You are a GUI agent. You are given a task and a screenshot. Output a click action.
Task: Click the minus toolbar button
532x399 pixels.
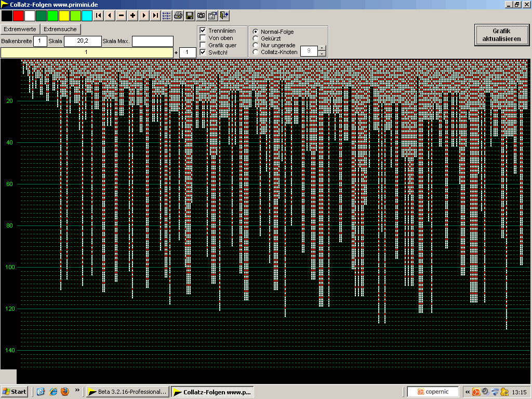click(121, 16)
